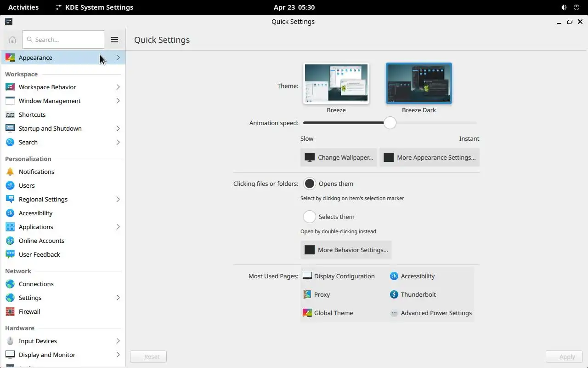This screenshot has width=588, height=368.
Task: Expand the network Settings chevron
Action: (x=118, y=298)
